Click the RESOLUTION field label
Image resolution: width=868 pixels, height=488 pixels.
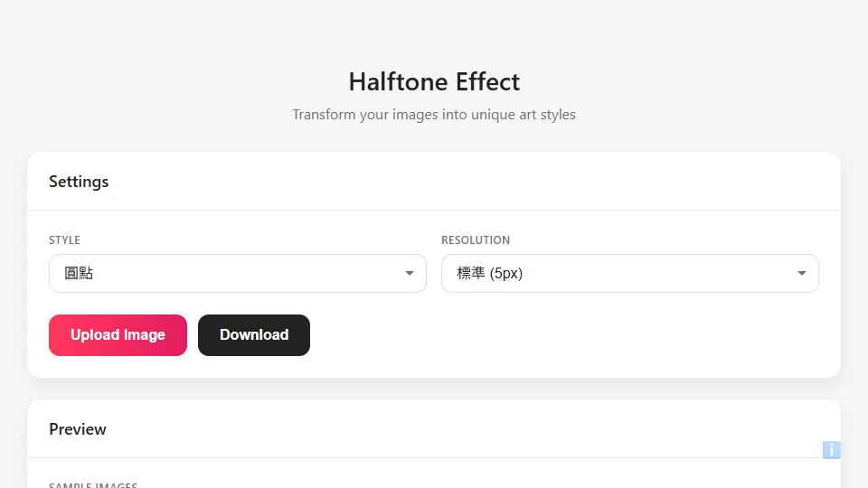pyautogui.click(x=476, y=240)
